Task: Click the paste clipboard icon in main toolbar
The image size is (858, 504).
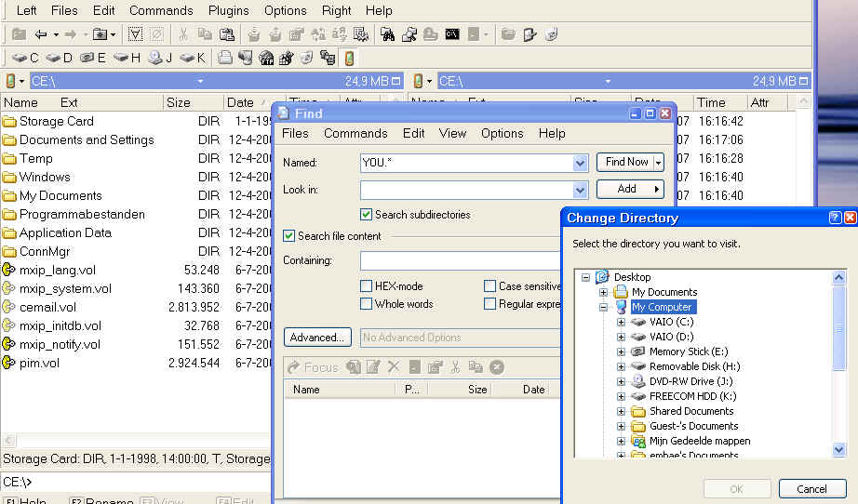Action: click(226, 34)
